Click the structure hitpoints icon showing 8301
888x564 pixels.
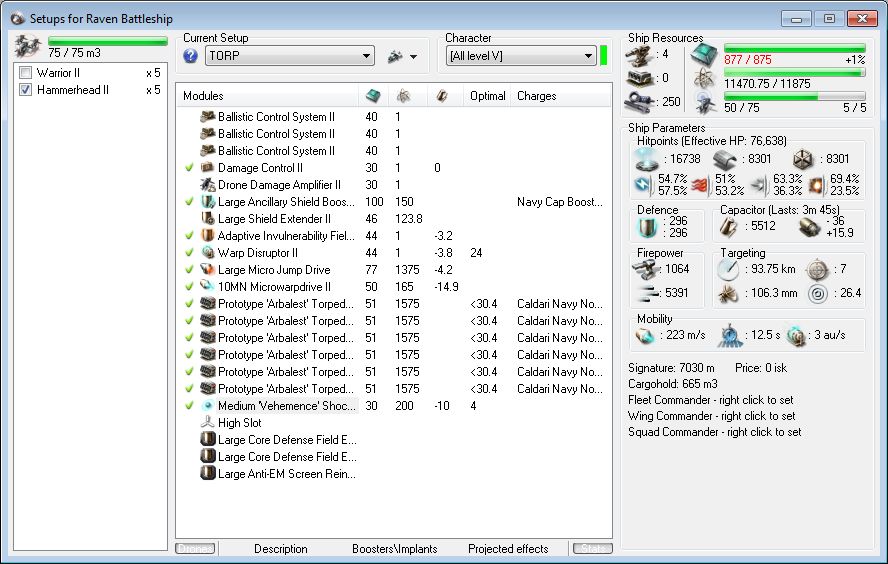tap(802, 160)
